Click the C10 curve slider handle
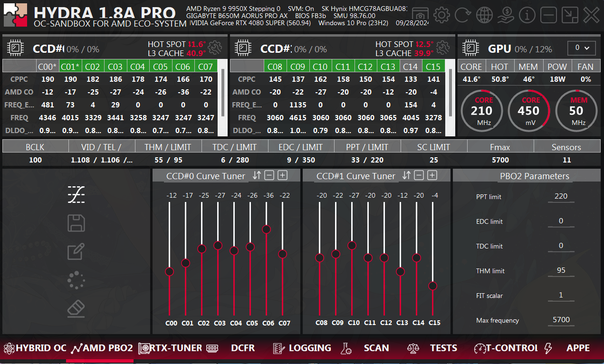Image resolution: width=604 pixels, height=364 pixels. pyautogui.click(x=352, y=245)
